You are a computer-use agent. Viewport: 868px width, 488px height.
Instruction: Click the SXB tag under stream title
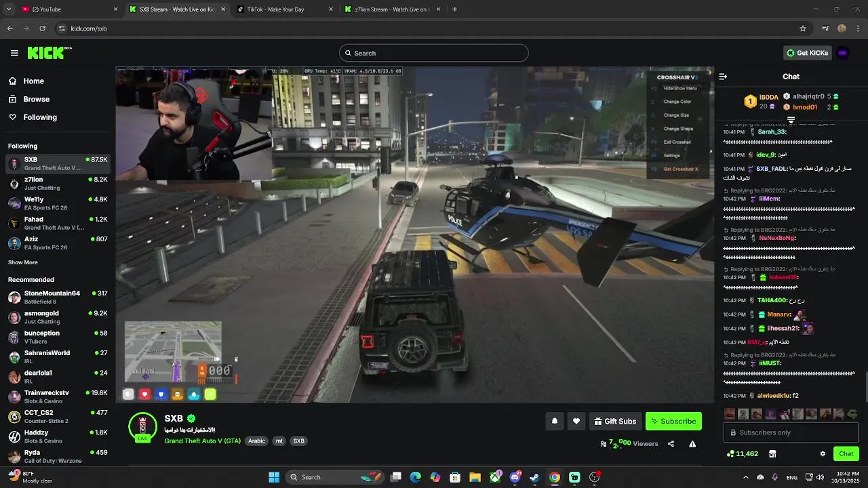click(298, 441)
